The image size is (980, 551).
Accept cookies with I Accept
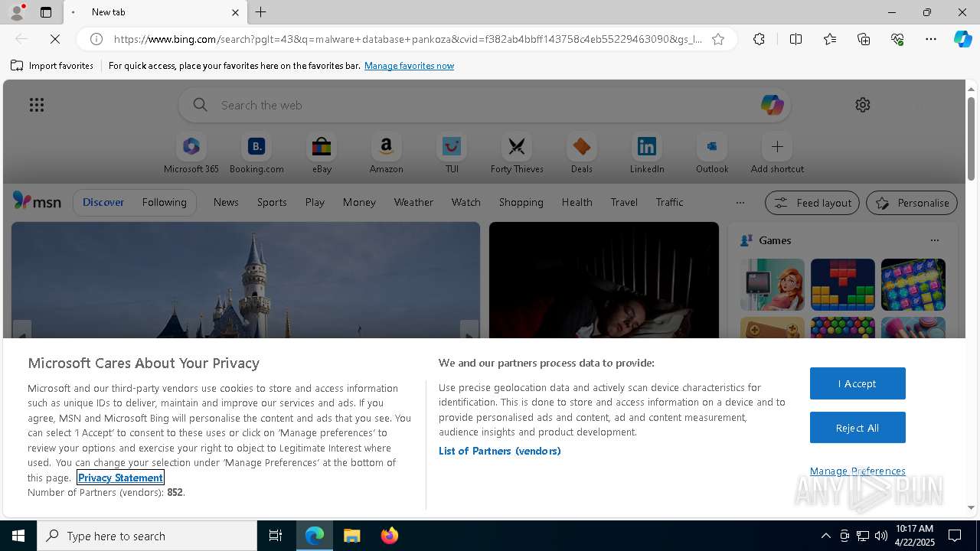pos(857,383)
